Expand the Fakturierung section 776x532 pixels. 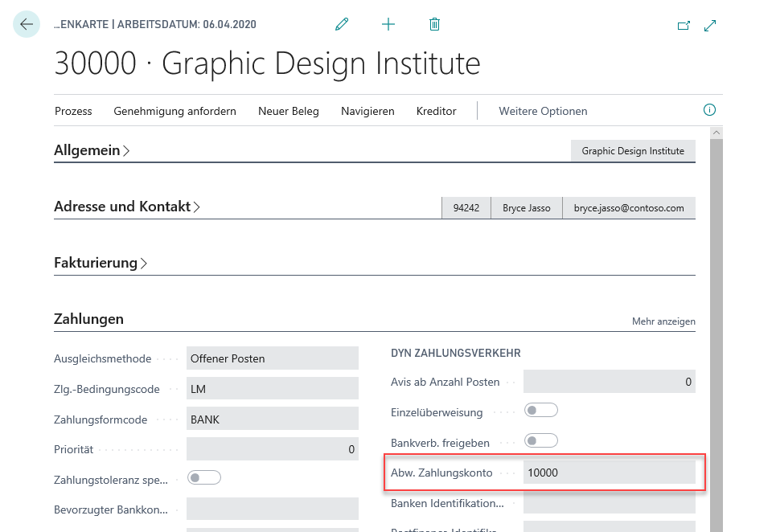tap(101, 263)
